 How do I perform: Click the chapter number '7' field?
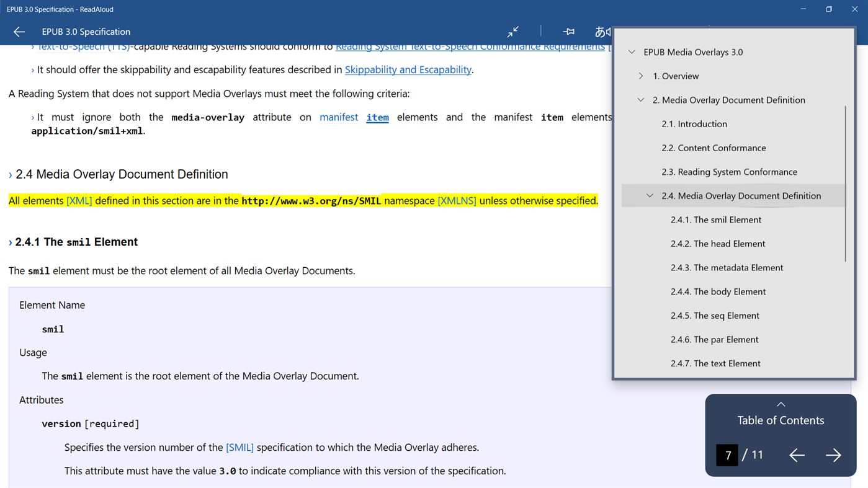(x=726, y=455)
